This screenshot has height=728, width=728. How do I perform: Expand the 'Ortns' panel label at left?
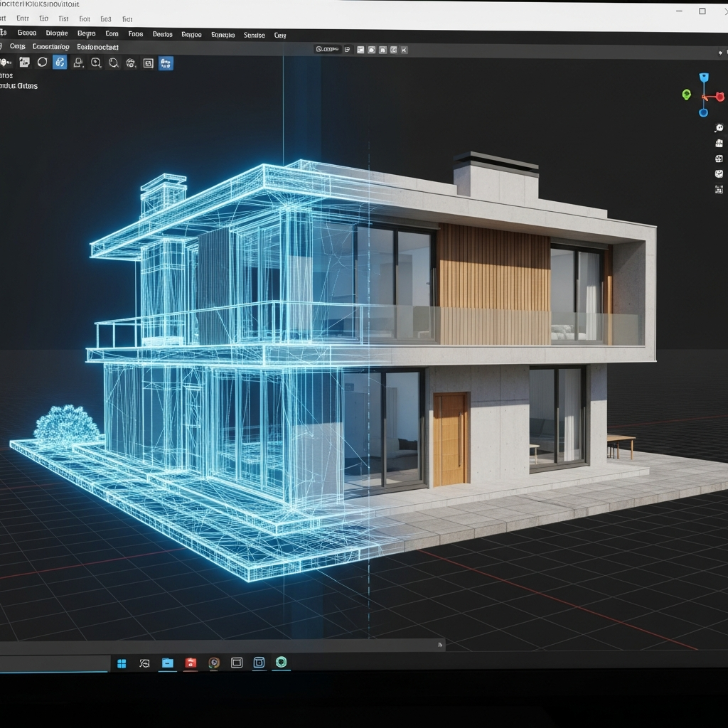(x=18, y=86)
